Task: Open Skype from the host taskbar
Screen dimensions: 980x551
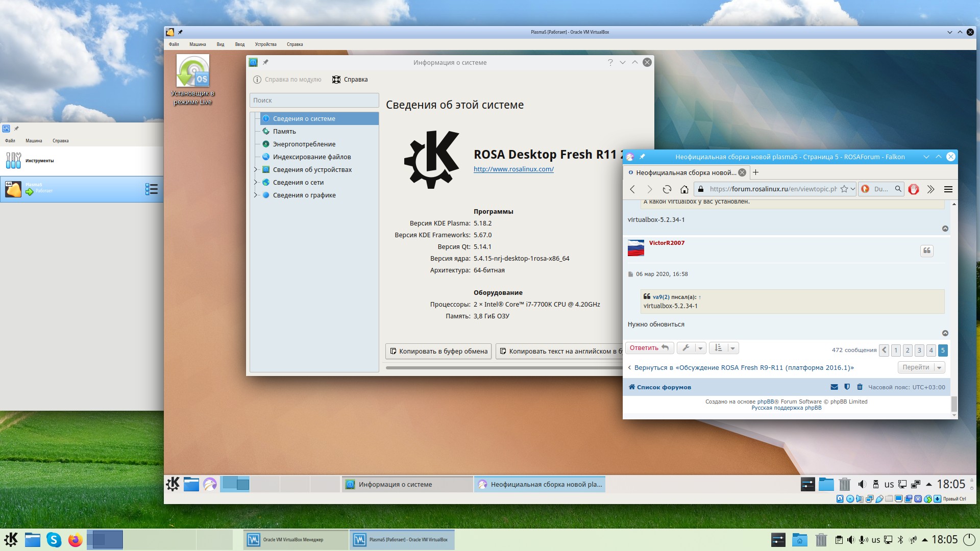Action: point(54,539)
